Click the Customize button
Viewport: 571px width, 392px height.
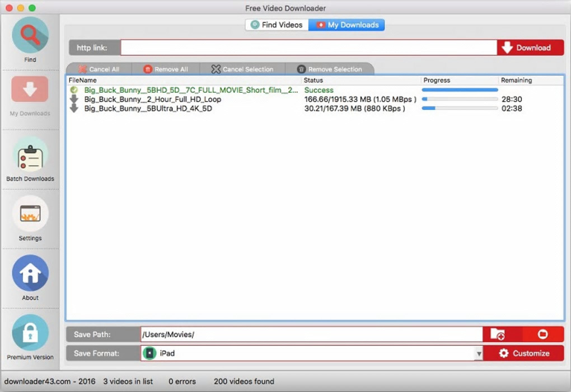[523, 353]
